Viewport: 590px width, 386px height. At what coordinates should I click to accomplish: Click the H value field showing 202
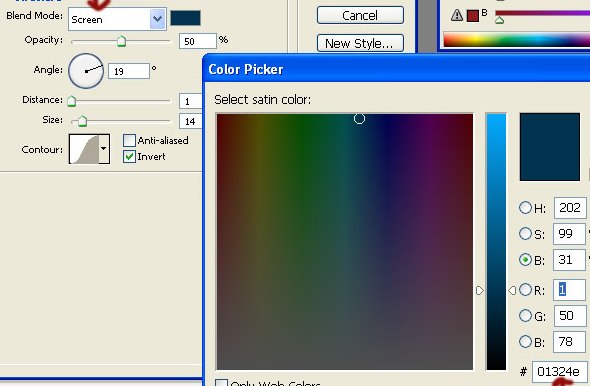tap(570, 208)
